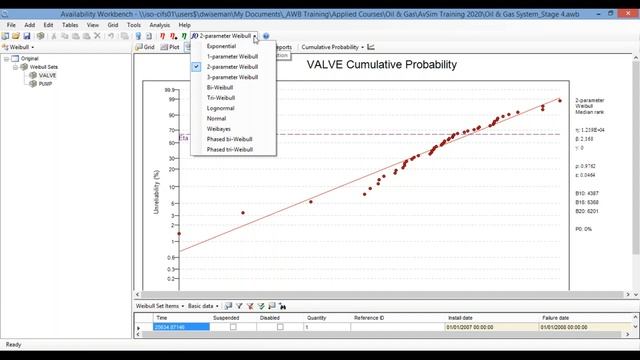Click the Time cell in first data row

coord(181,327)
